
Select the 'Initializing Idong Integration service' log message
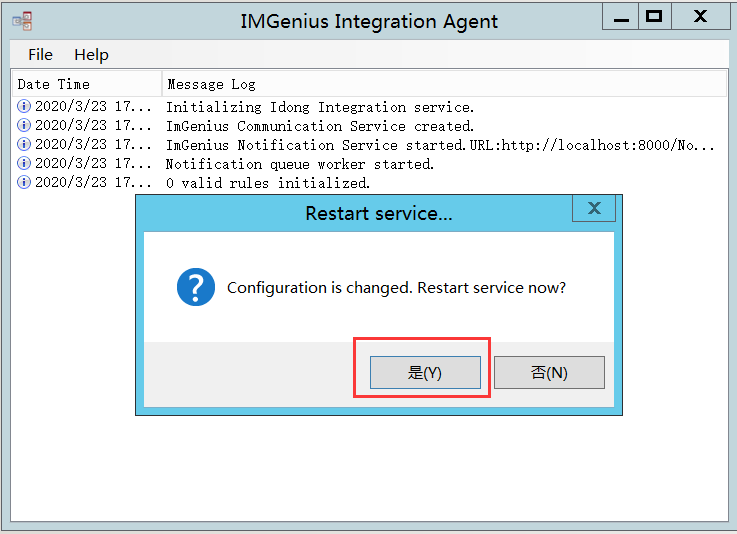[x=320, y=107]
